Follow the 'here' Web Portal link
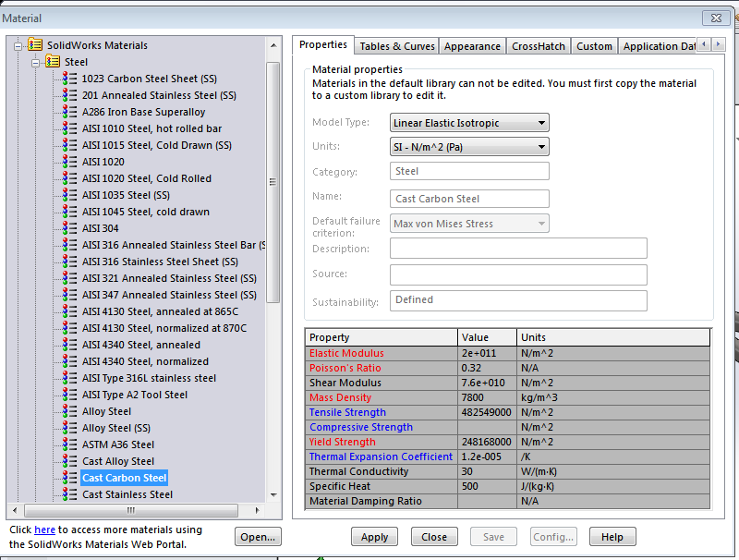Image resolution: width=739 pixels, height=560 pixels. 44,530
